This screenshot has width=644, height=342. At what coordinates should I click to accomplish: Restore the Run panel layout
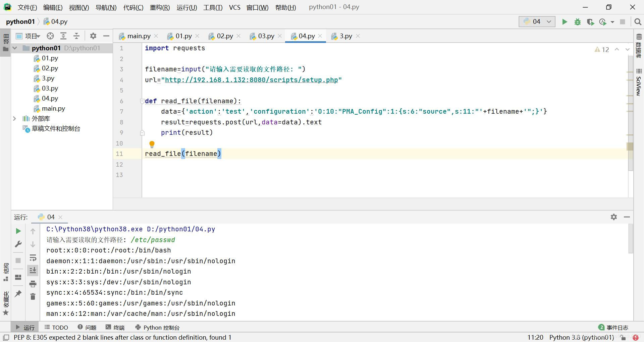tap(18, 277)
